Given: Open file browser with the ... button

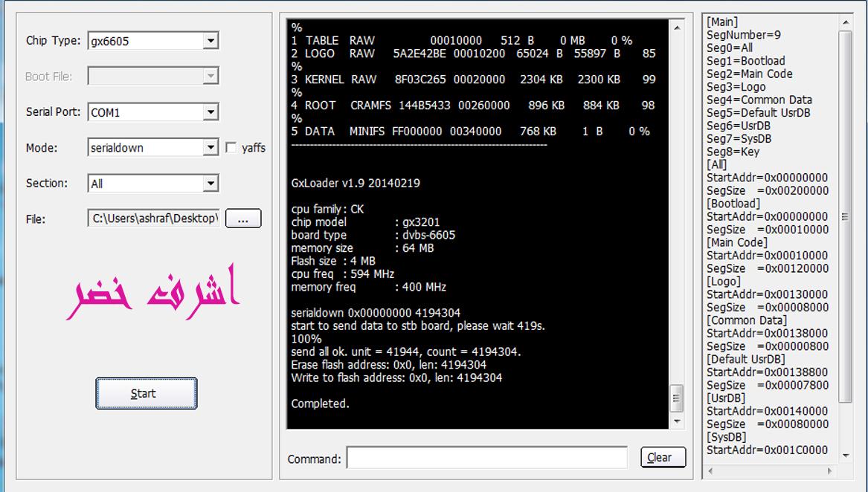Looking at the screenshot, I should (243, 219).
